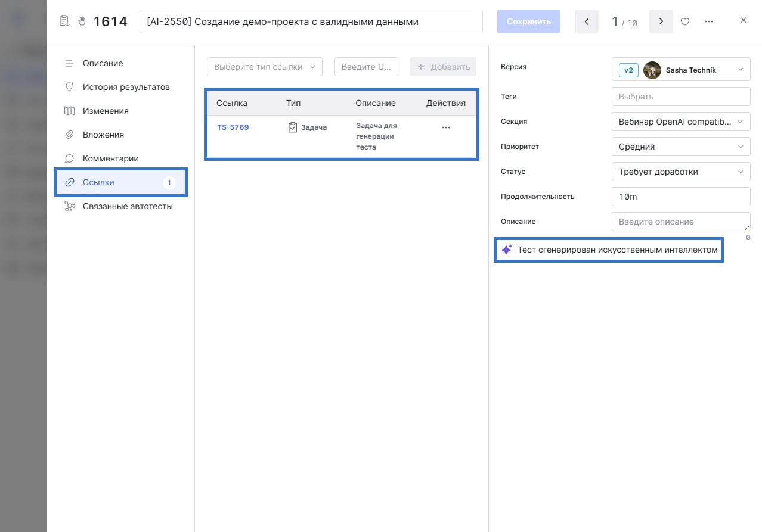Open row actions menu for TS-5769
This screenshot has width=762, height=532.
click(x=445, y=127)
